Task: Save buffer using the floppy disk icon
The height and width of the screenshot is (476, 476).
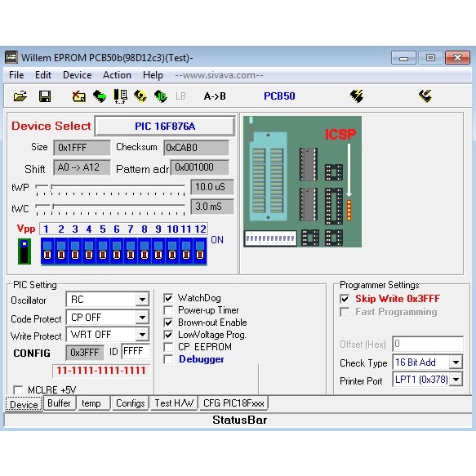Action: [x=45, y=96]
